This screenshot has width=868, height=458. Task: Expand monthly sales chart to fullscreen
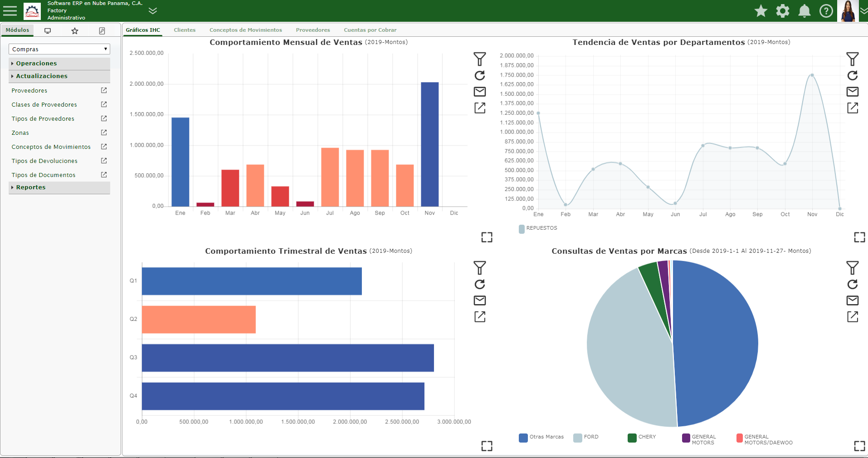point(487,237)
